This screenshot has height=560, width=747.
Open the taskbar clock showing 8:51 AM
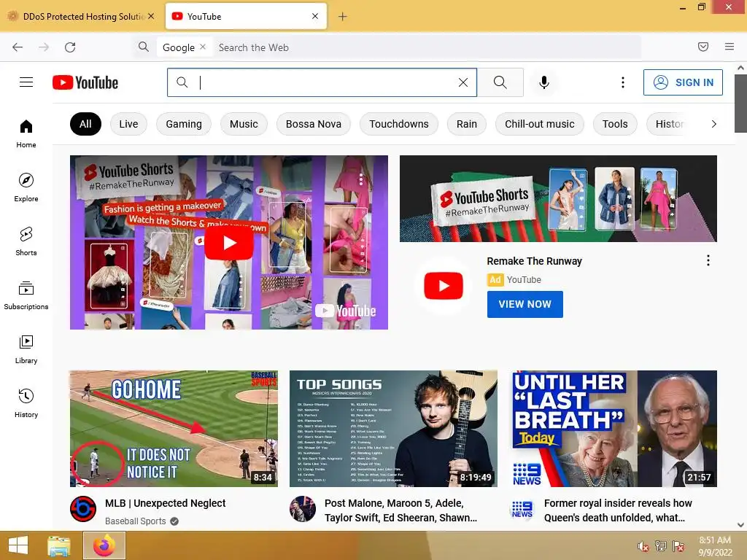(x=715, y=546)
